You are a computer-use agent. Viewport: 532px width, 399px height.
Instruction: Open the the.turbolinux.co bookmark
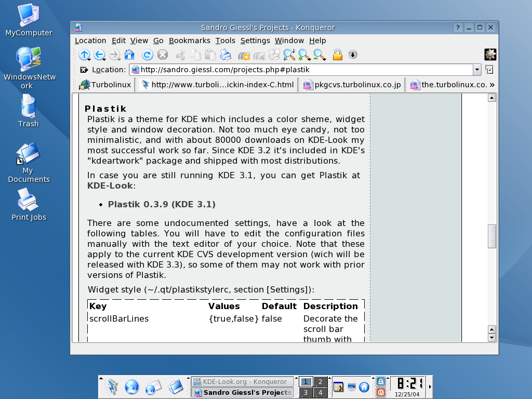tap(449, 85)
